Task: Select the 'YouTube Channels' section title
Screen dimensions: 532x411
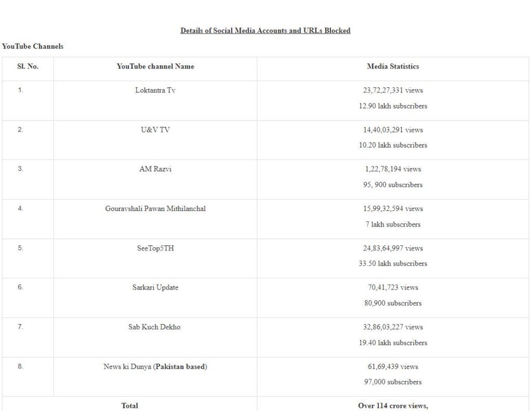Action: [x=33, y=46]
